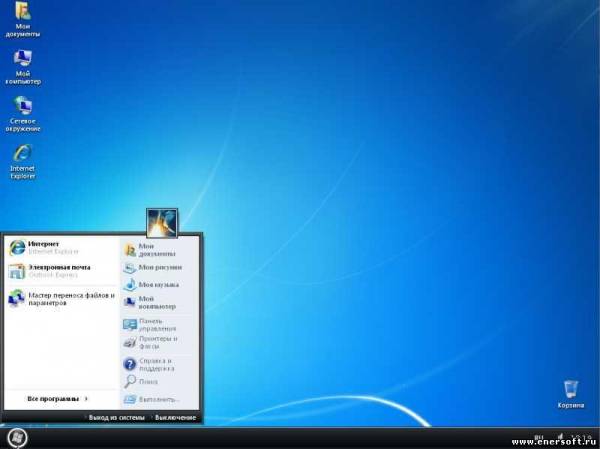Expand Все программы submenu arrow
The height and width of the screenshot is (449, 600).
coord(86,398)
